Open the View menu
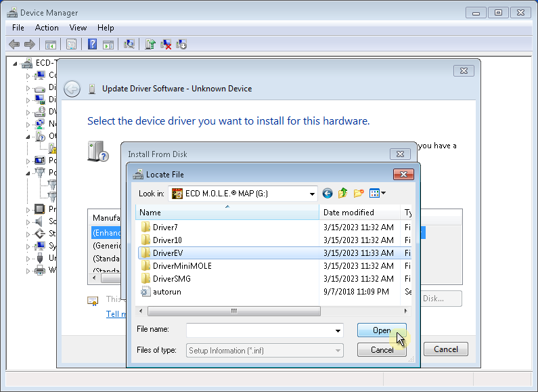The width and height of the screenshot is (538, 392). (78, 28)
